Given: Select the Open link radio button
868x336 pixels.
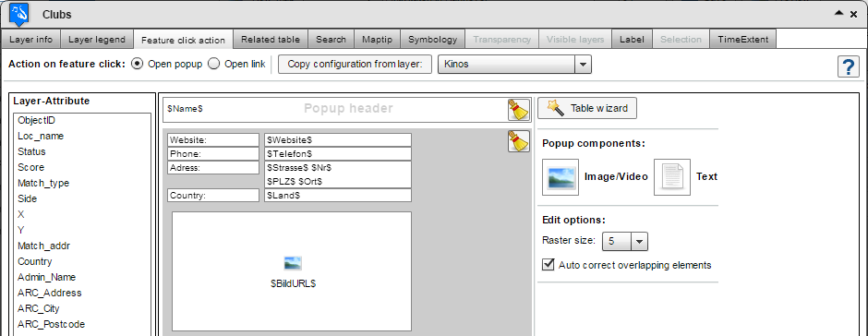Looking at the screenshot, I should click(x=213, y=65).
